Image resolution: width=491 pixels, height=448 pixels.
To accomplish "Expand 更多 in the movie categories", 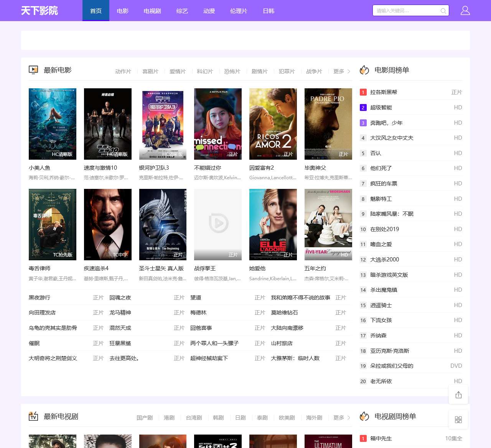I will click(341, 71).
